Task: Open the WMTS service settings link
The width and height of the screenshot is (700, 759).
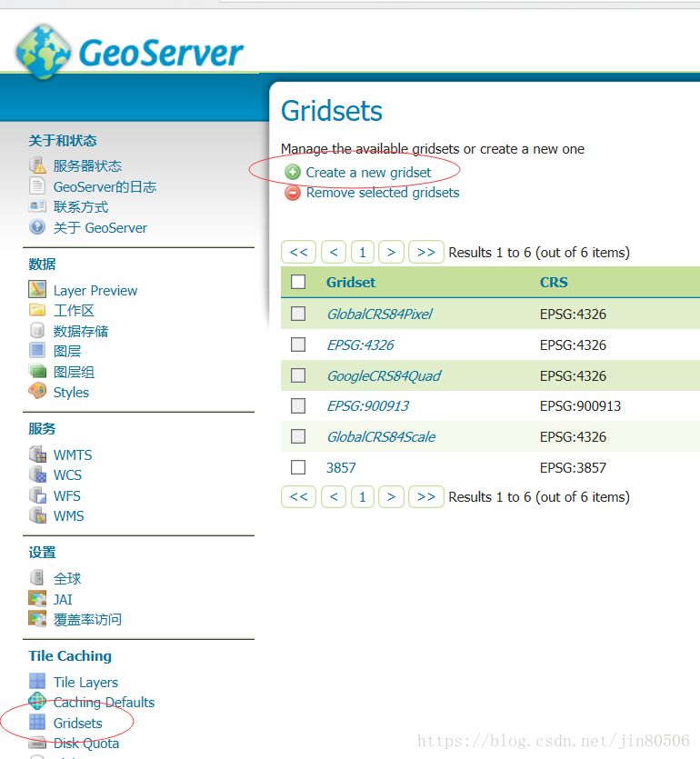Action: [x=73, y=455]
